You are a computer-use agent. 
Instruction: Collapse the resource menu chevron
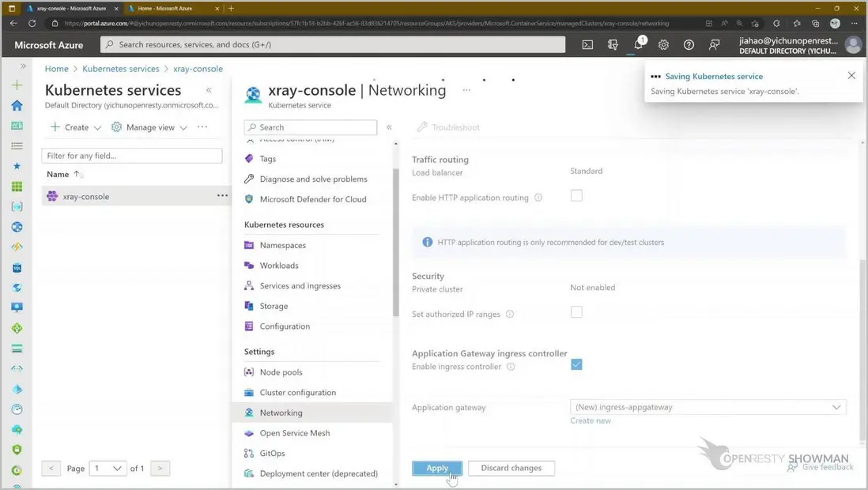389,127
